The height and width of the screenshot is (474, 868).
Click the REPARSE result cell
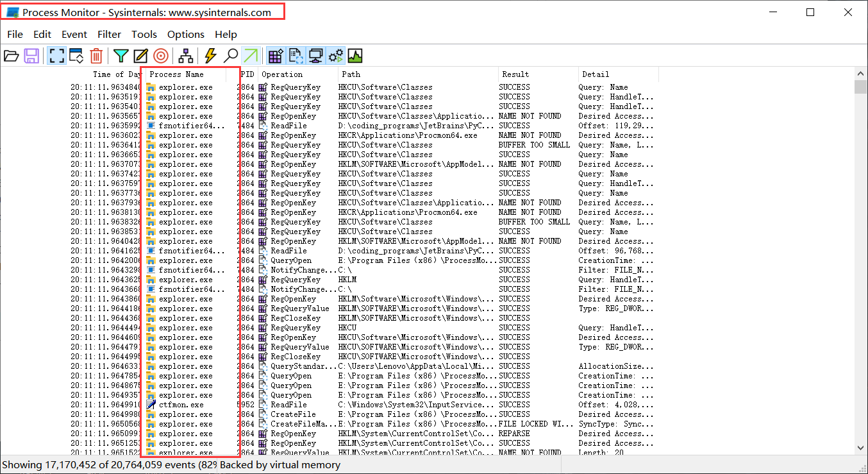[x=515, y=434]
